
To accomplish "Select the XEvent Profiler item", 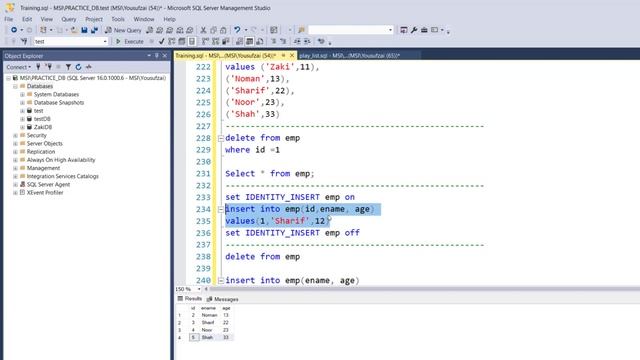I will click(45, 192).
